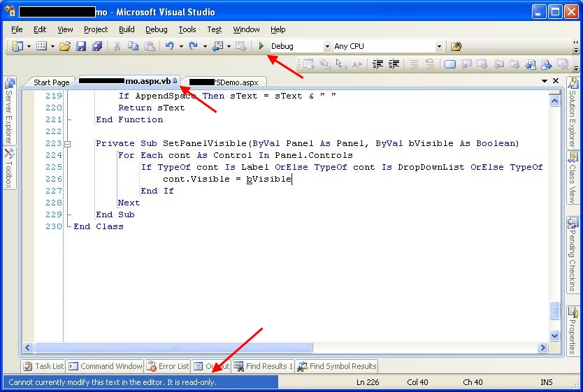Comment out the selected lines
583x392 pixels.
tap(414, 64)
